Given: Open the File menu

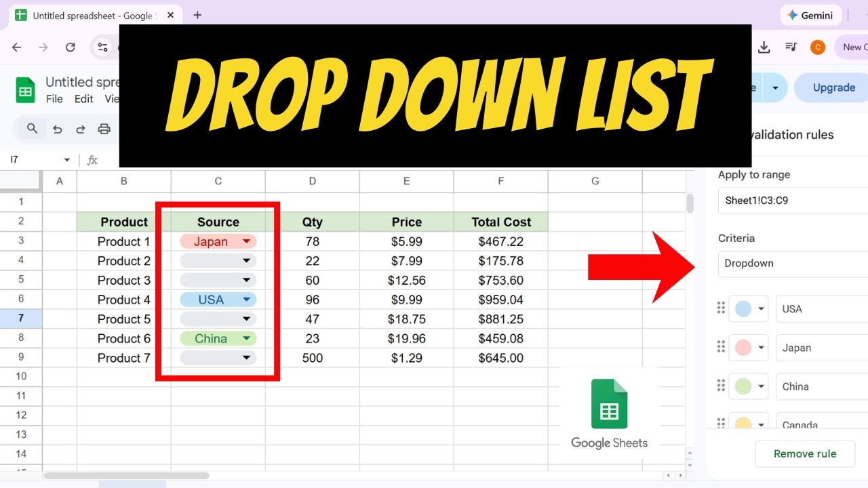Looking at the screenshot, I should pyautogui.click(x=54, y=99).
